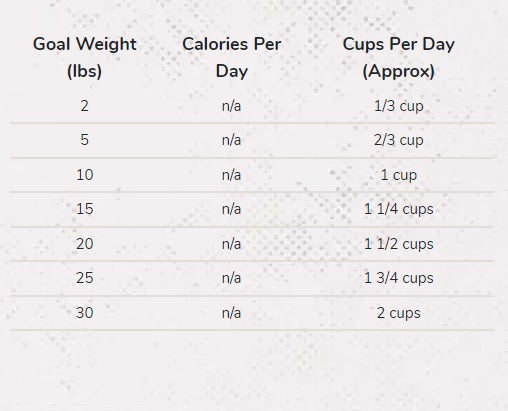Click the 1 1/2 cups cell

coord(399,244)
